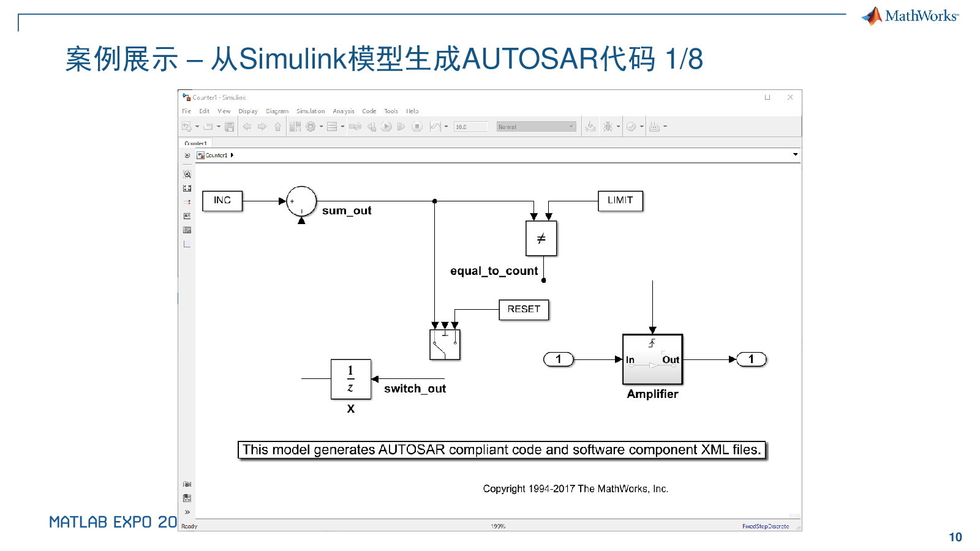Click the Open model toolbar icon
Image resolution: width=980 pixels, height=551 pixels.
(x=208, y=127)
